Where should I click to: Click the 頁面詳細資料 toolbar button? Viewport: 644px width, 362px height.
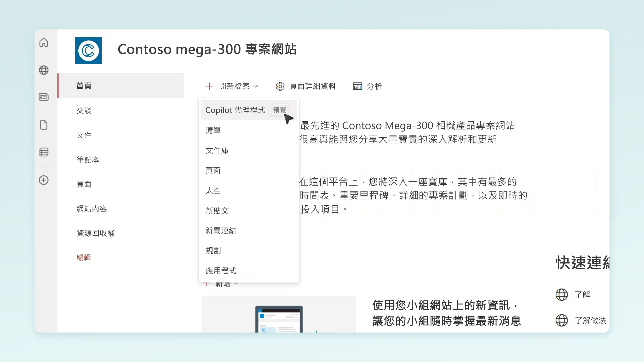[x=305, y=86]
